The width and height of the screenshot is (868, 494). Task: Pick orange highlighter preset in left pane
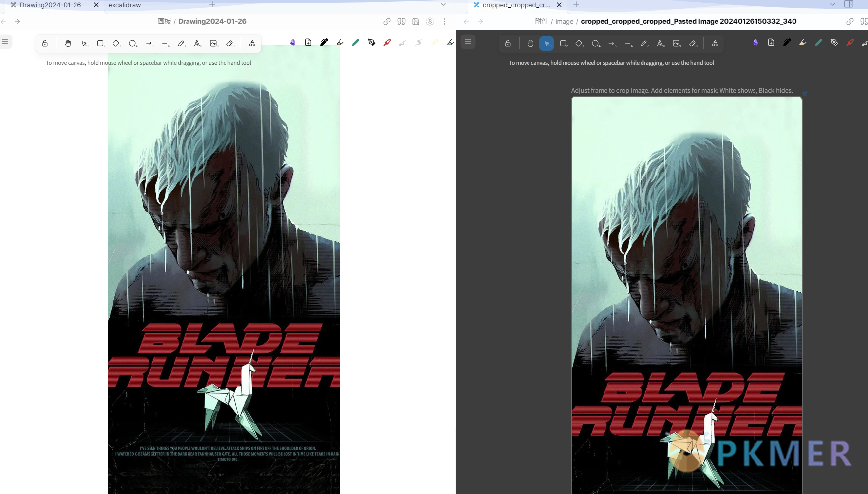click(x=340, y=43)
